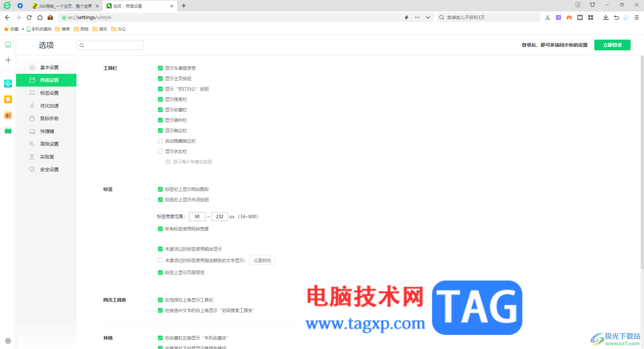Open the 手机收藏夹 bookmark
644x349 pixels.
tap(39, 29)
